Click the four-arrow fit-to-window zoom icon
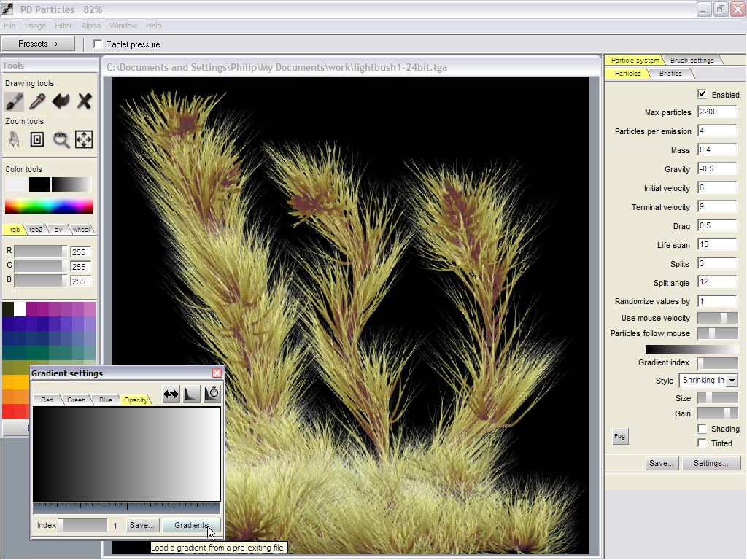Viewport: 747px width, 560px height. pyautogui.click(x=84, y=139)
